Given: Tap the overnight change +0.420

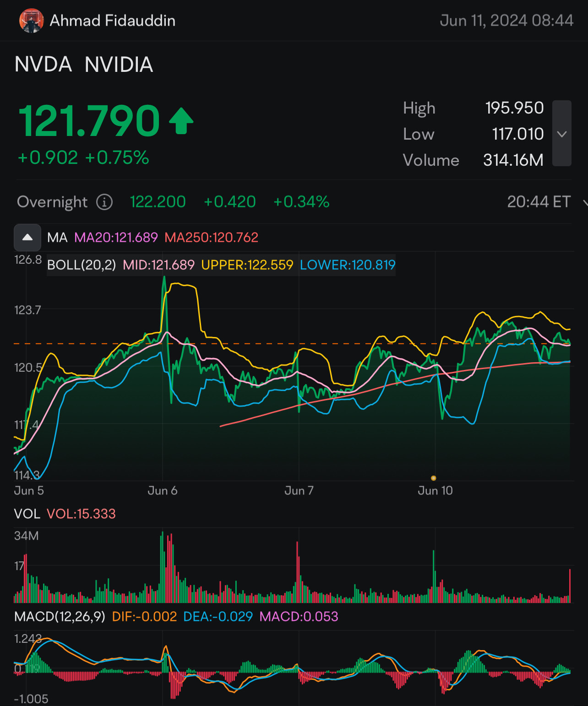Looking at the screenshot, I should point(230,202).
